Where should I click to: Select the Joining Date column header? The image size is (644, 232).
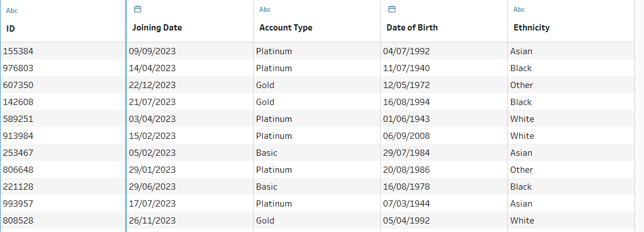click(x=157, y=28)
